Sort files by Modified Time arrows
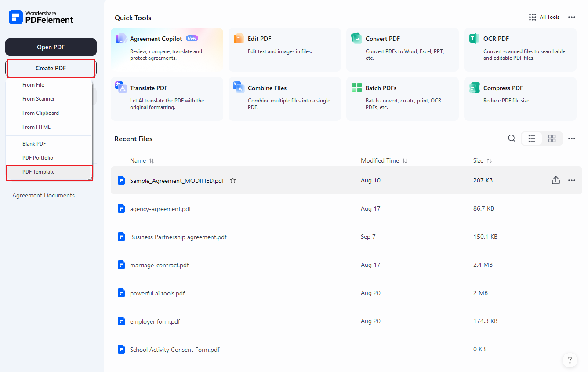The image size is (588, 372). 405,161
